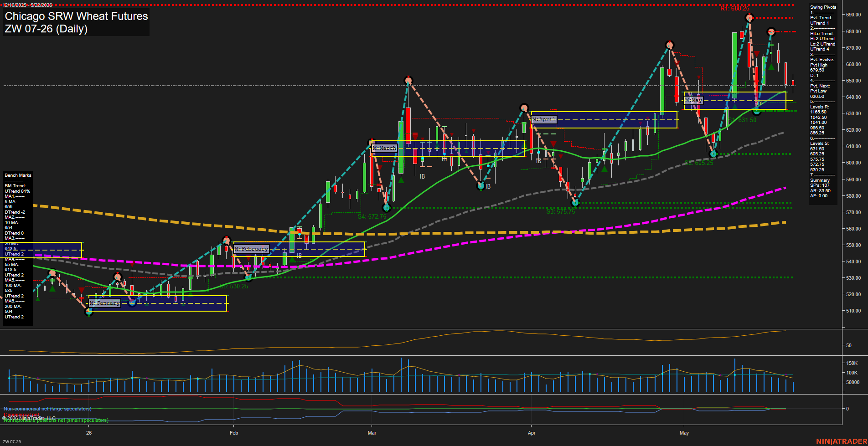Image resolution: width=868 pixels, height=446 pixels.
Task: Click the Nonreportable positions net (small speculators) legend
Action: click(x=56, y=420)
